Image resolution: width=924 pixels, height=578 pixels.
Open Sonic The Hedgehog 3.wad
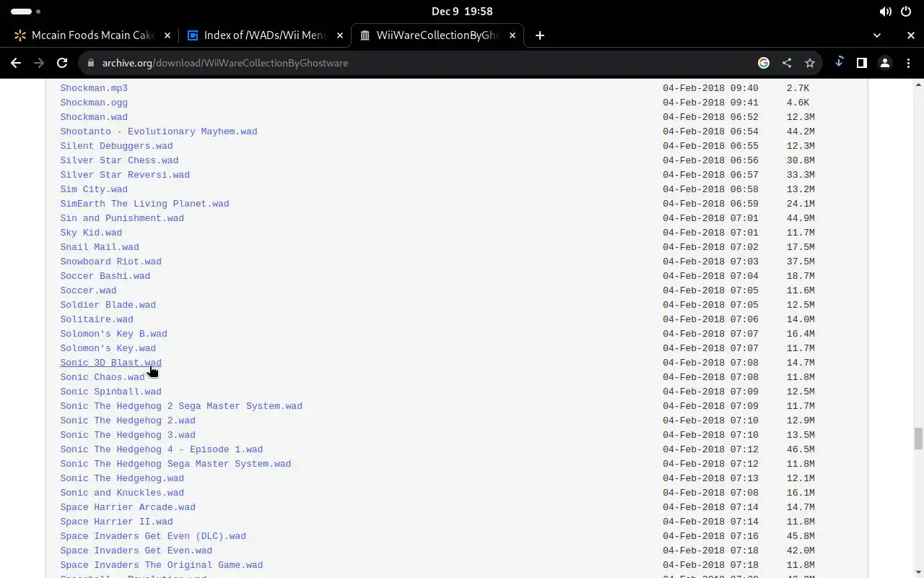128,435
